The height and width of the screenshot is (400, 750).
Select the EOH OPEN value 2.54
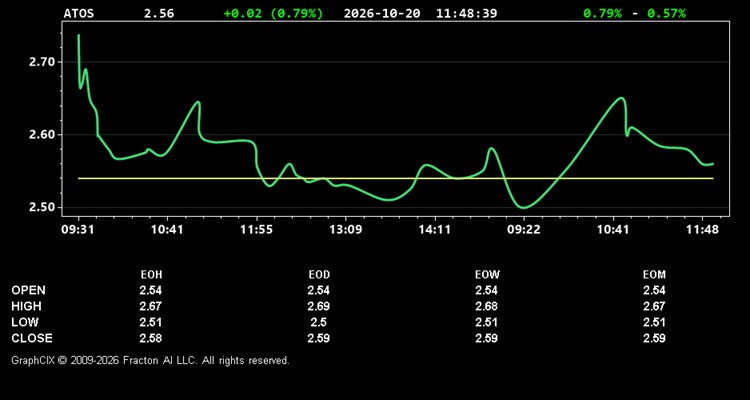tap(151, 290)
